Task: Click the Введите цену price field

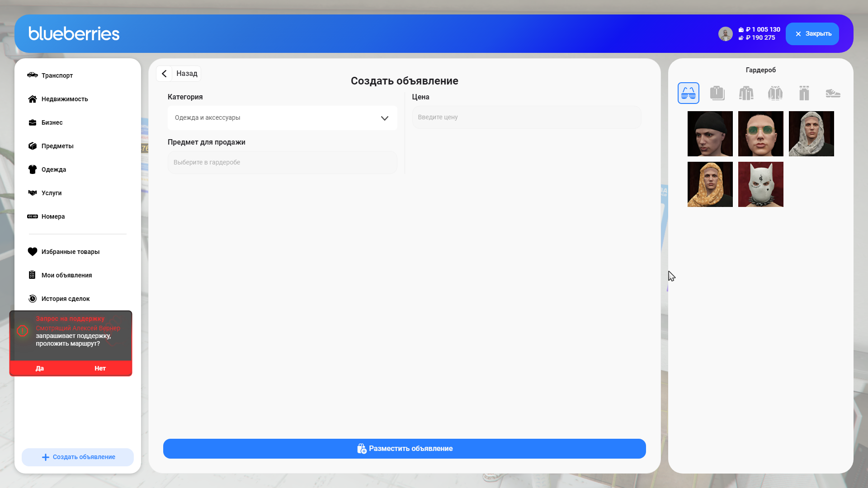Action: pos(526,117)
